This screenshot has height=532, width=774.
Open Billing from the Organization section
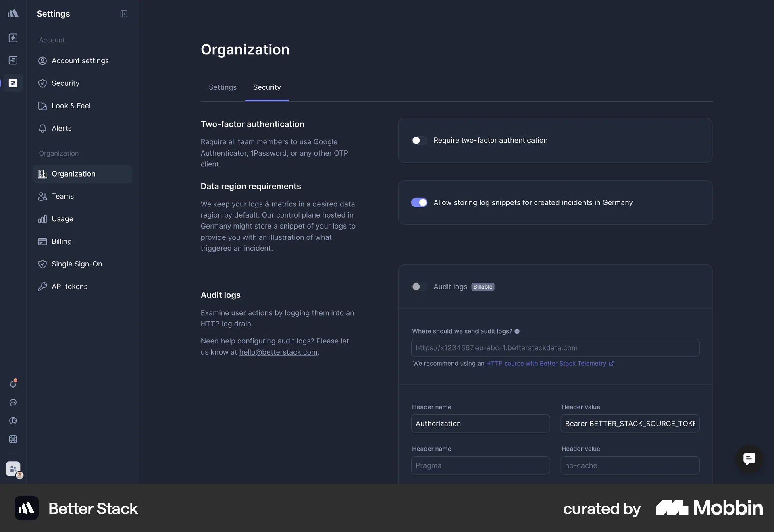click(60, 241)
